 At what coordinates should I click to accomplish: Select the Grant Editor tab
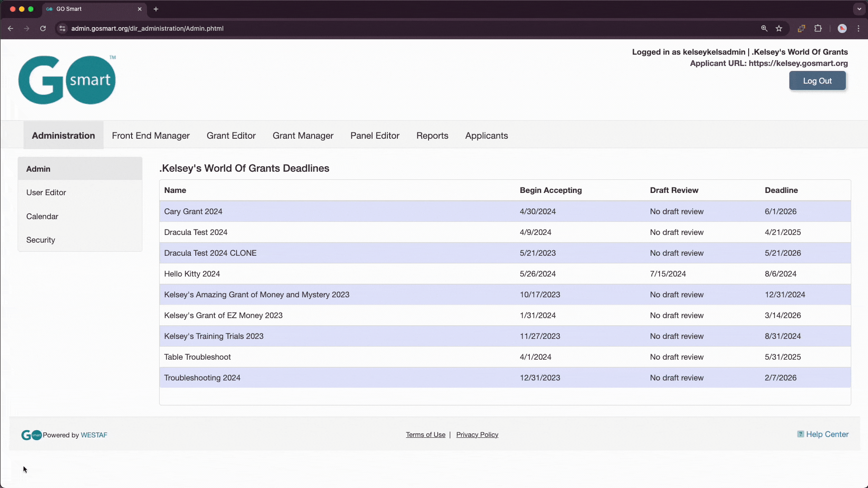coord(231,135)
